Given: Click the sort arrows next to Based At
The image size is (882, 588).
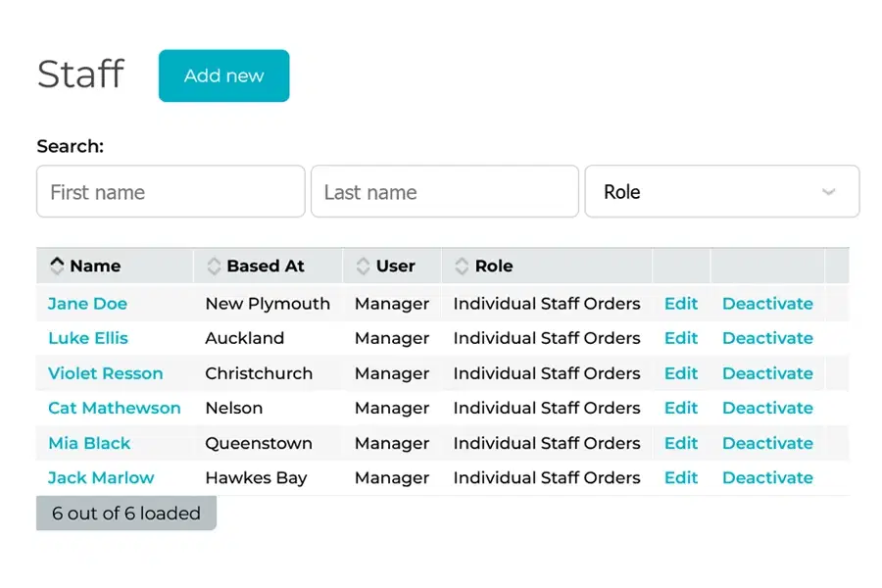Looking at the screenshot, I should coord(214,266).
